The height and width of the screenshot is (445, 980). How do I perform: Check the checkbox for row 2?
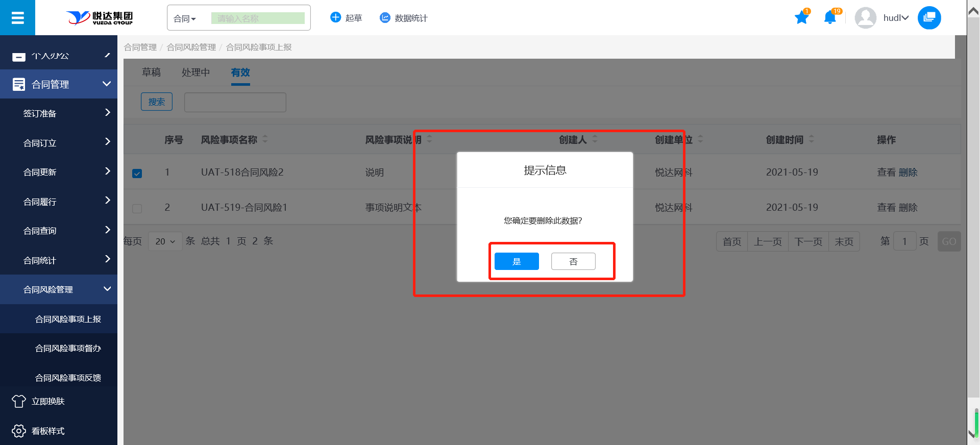137,208
